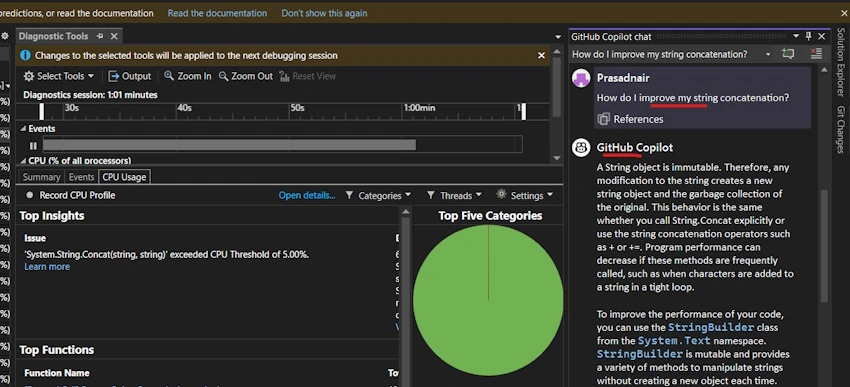
Task: Click the String.Concat CPU threshold issue text
Action: click(x=167, y=254)
